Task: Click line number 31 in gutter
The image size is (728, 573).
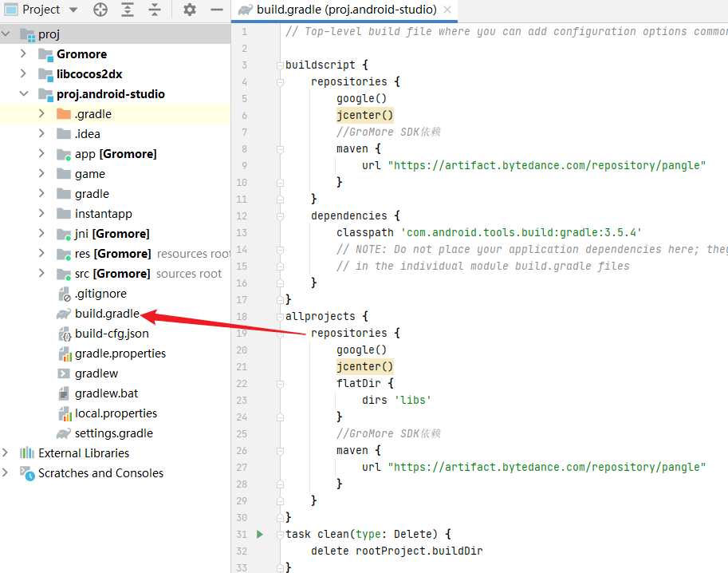Action: click(x=242, y=535)
